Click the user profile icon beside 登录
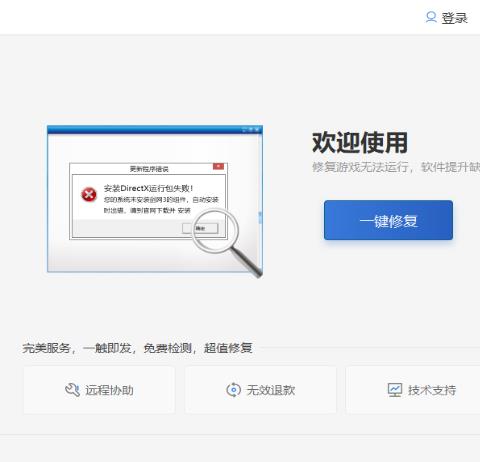This screenshot has height=462, width=480. (431, 17)
